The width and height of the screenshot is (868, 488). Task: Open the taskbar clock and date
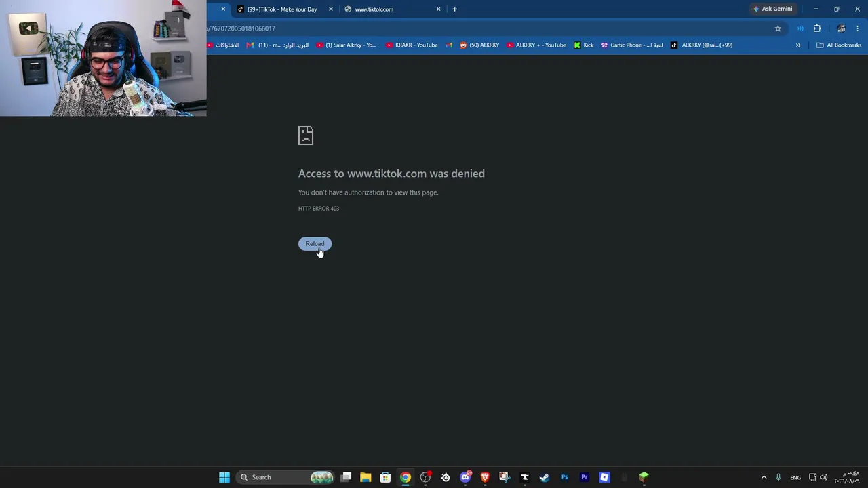[847, 477]
